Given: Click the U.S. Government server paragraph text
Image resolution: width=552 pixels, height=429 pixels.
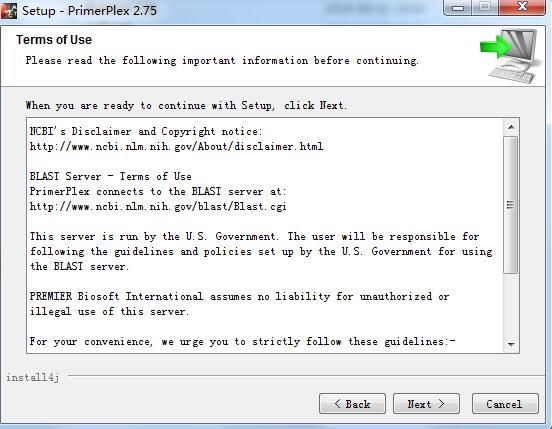Looking at the screenshot, I should point(261,251).
